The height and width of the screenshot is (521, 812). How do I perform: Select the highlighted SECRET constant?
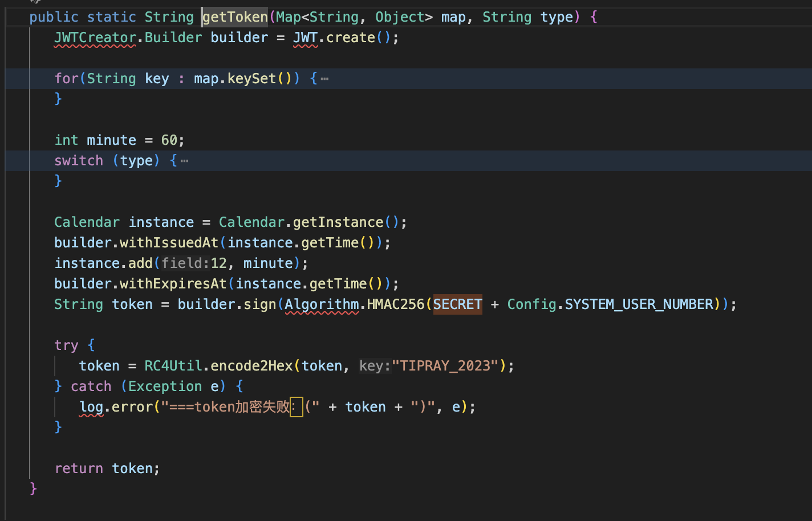(x=457, y=304)
